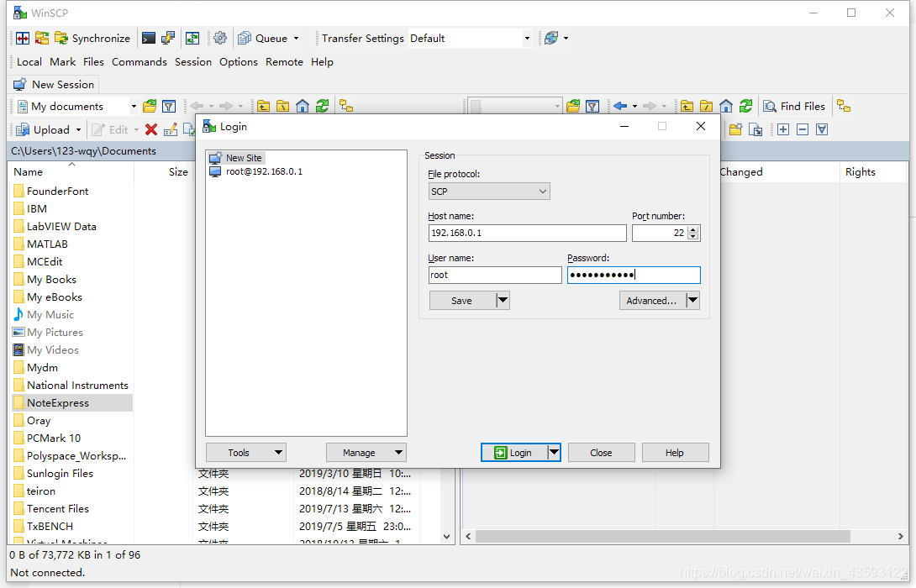
Task: Toggle the local directory tree icon
Action: pos(346,107)
